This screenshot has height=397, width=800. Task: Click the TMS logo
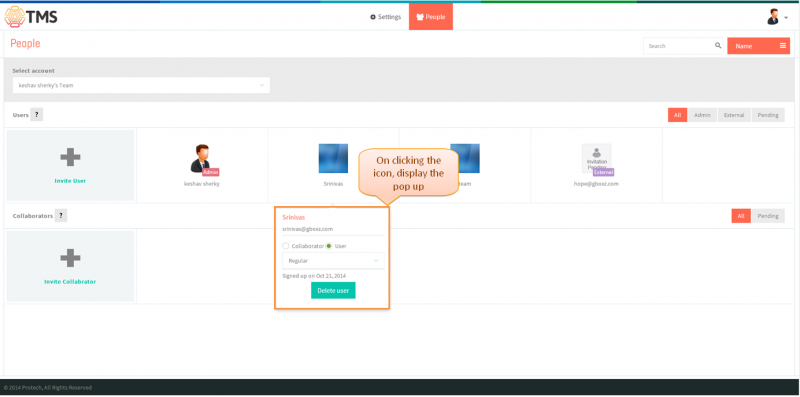31,17
